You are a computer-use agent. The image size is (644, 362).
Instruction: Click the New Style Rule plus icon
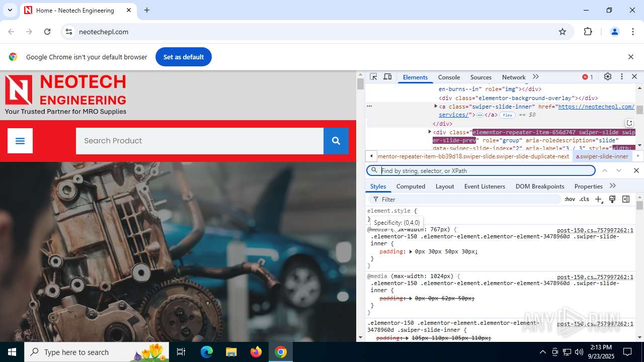(598, 199)
